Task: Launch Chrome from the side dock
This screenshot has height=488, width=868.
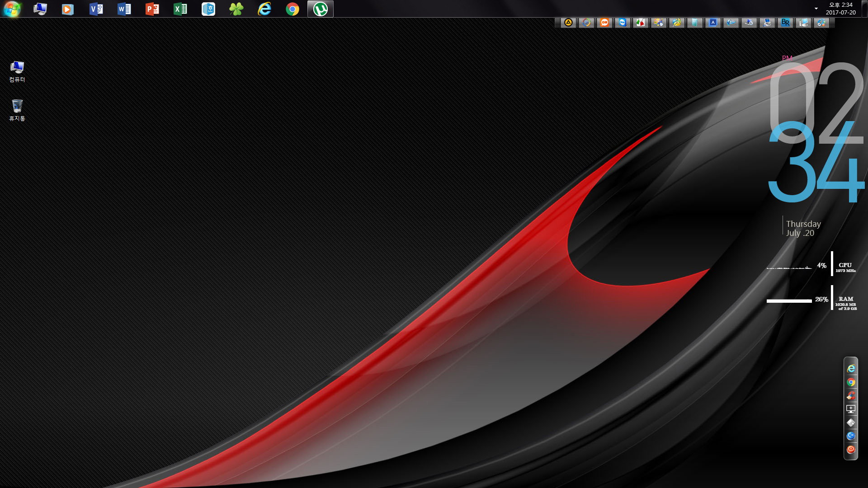Action: click(x=851, y=382)
